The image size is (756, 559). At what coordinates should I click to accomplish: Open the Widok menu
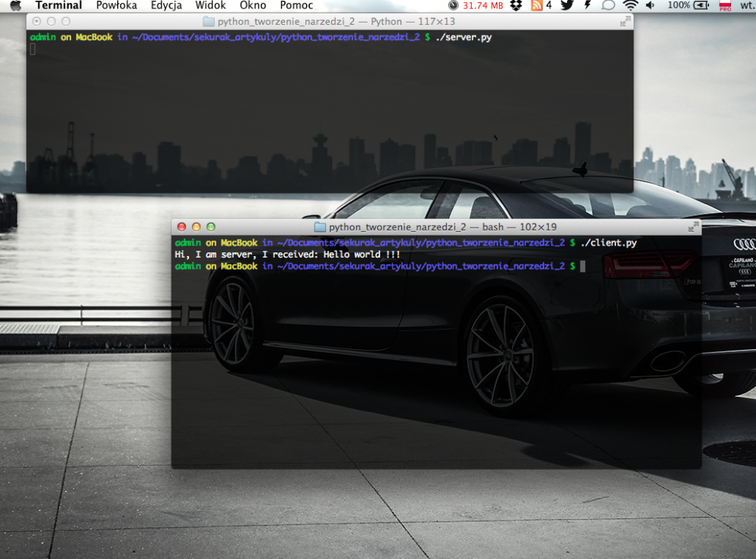coord(210,5)
